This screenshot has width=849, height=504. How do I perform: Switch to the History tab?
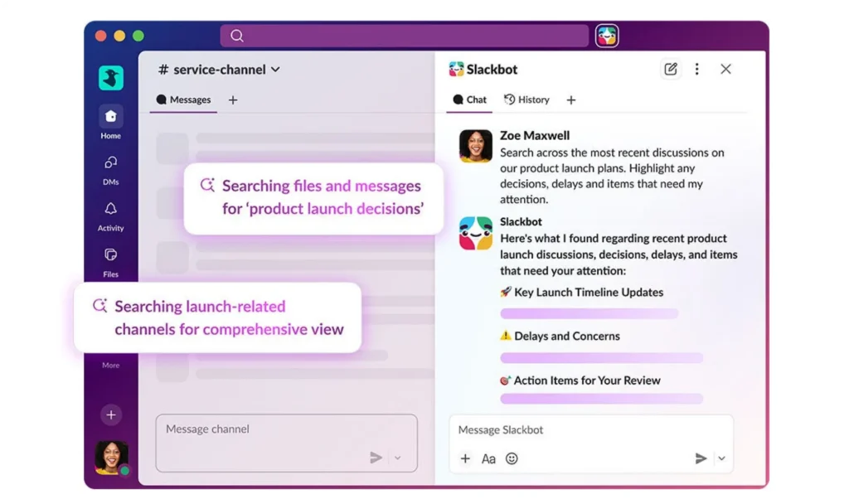tap(526, 99)
